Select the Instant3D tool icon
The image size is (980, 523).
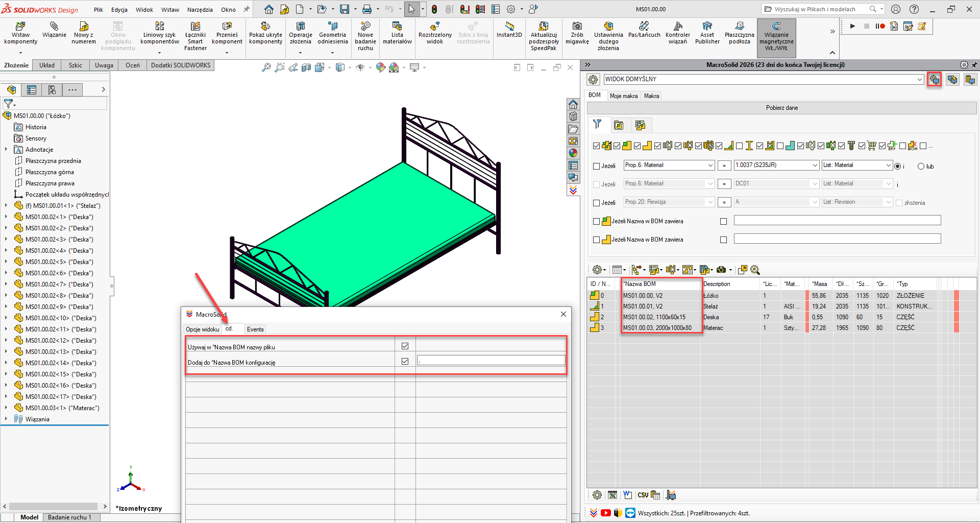509,26
